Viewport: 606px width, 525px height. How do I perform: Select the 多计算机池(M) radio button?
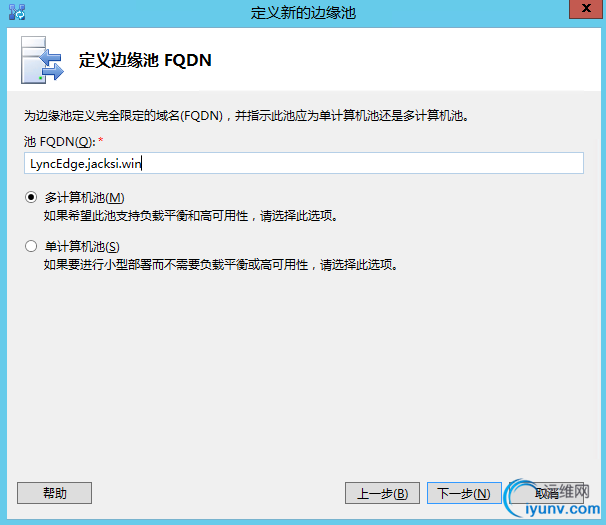pyautogui.click(x=31, y=198)
